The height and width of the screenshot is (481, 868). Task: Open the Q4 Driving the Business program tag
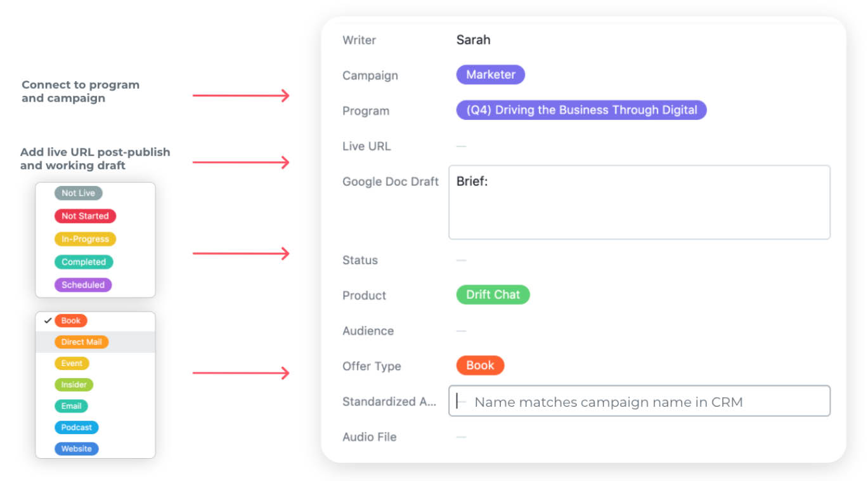tap(581, 110)
